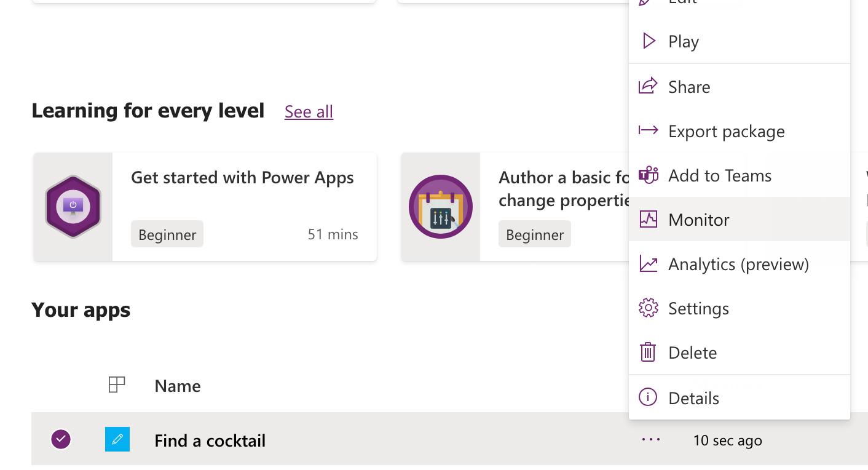Click the canvas app pencil icon
Image resolution: width=868 pixels, height=470 pixels.
[x=117, y=439]
